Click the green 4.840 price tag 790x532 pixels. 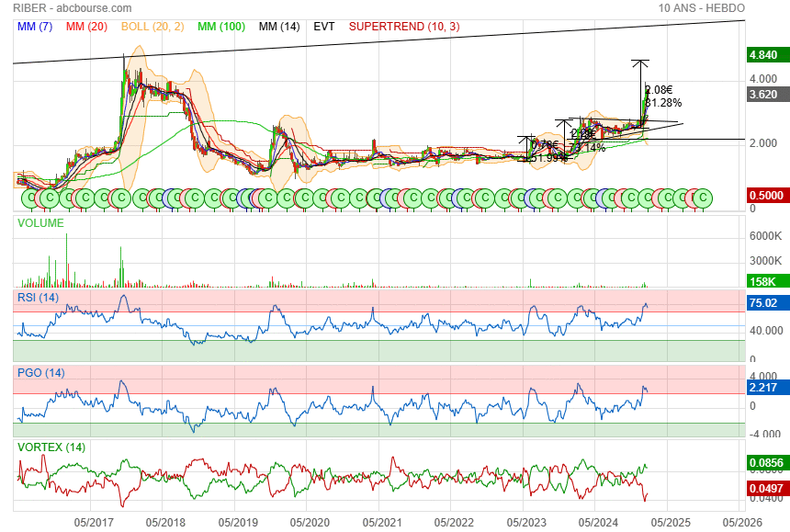click(764, 55)
